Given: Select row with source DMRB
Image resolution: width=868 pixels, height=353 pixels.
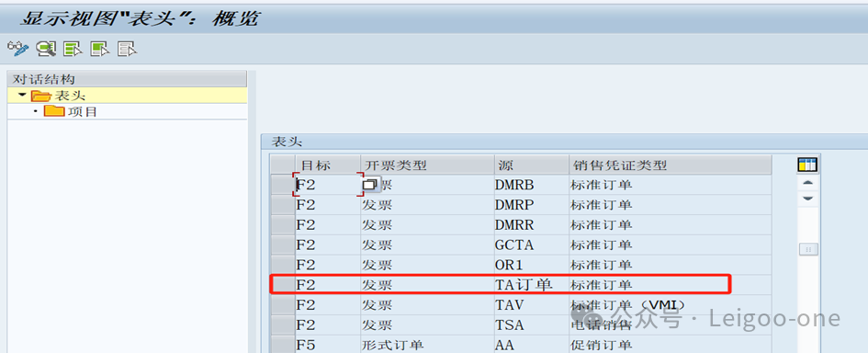Looking at the screenshot, I should coord(282,185).
